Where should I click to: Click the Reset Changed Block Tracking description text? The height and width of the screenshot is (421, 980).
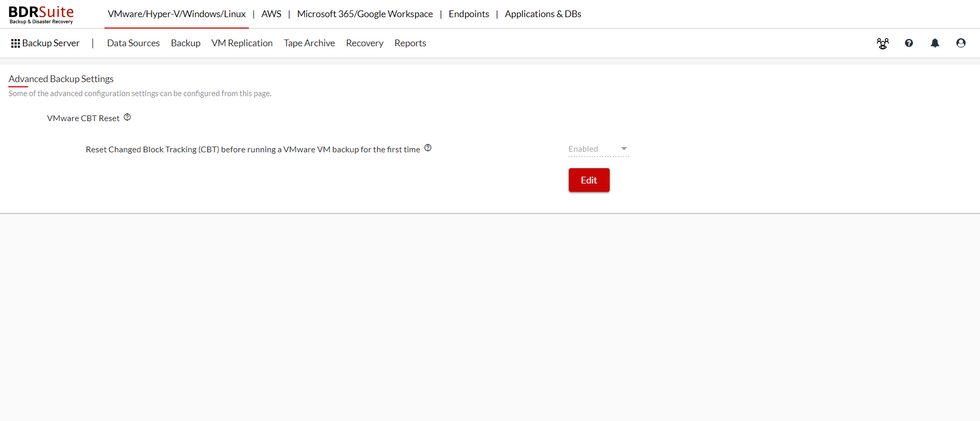253,150
